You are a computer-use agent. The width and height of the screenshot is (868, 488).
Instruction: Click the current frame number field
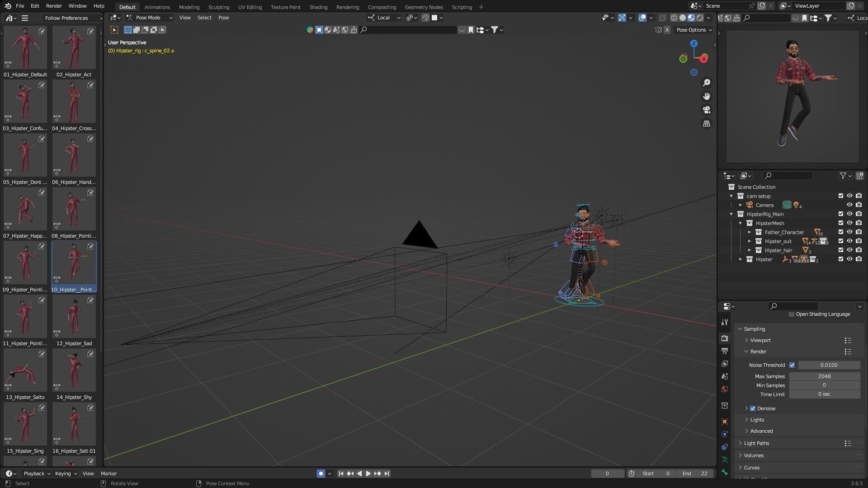click(x=607, y=474)
